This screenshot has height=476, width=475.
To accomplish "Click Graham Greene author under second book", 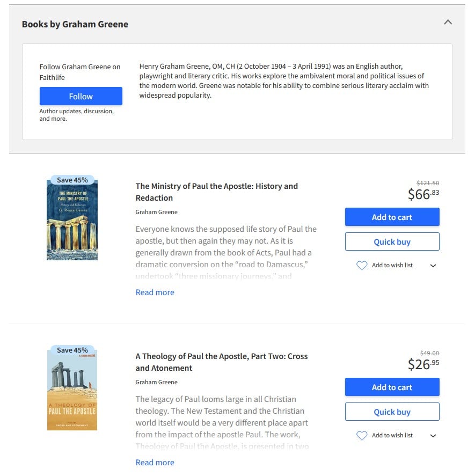I will click(156, 382).
